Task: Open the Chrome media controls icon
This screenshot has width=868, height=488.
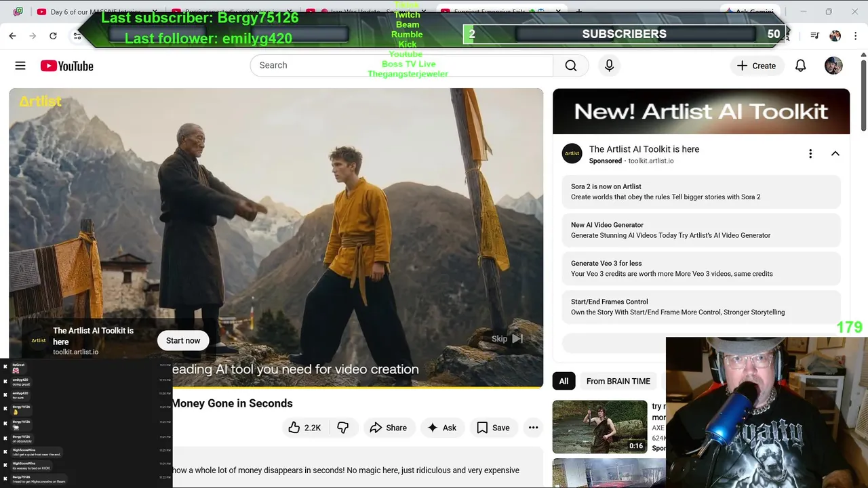Action: (x=815, y=36)
